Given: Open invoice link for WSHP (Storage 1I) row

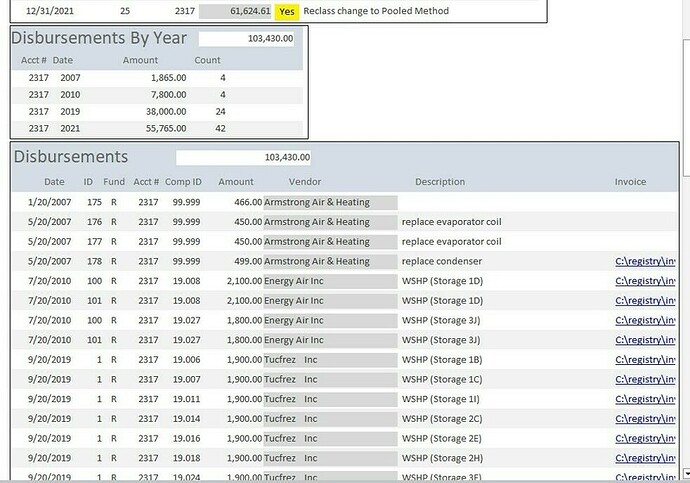Looking at the screenshot, I should coord(645,399).
